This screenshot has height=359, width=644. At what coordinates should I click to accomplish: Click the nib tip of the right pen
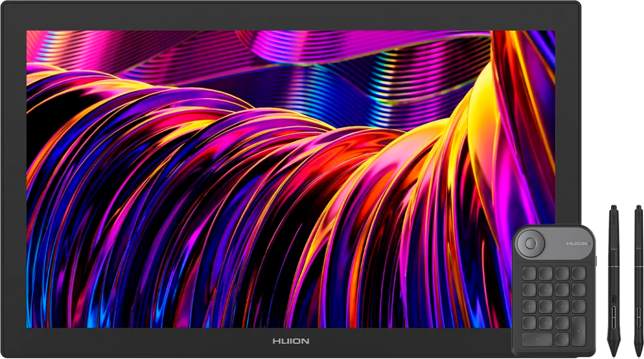point(638,355)
